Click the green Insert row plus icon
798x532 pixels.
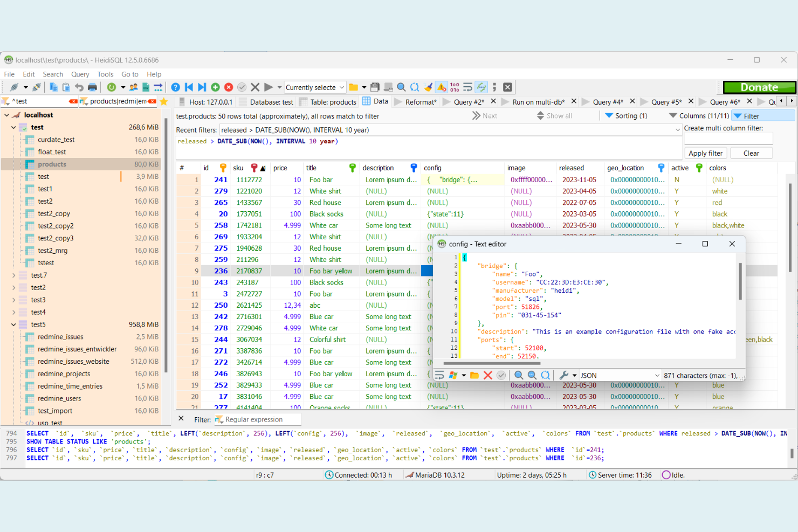215,87
